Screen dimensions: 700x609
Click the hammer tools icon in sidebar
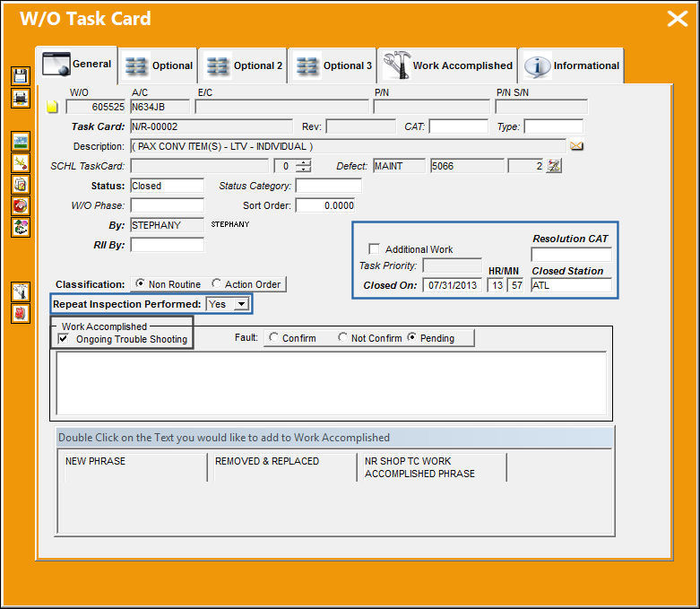tap(21, 291)
